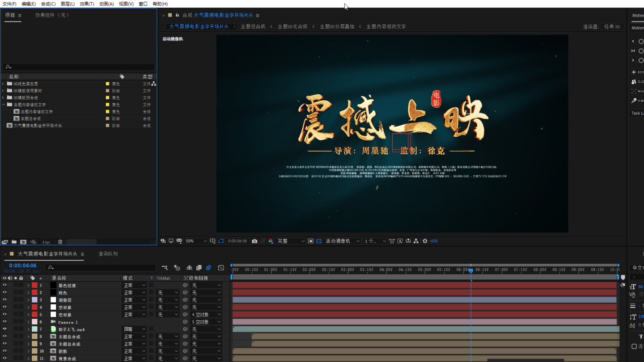Switch to 效果控件 tab

coord(52,15)
